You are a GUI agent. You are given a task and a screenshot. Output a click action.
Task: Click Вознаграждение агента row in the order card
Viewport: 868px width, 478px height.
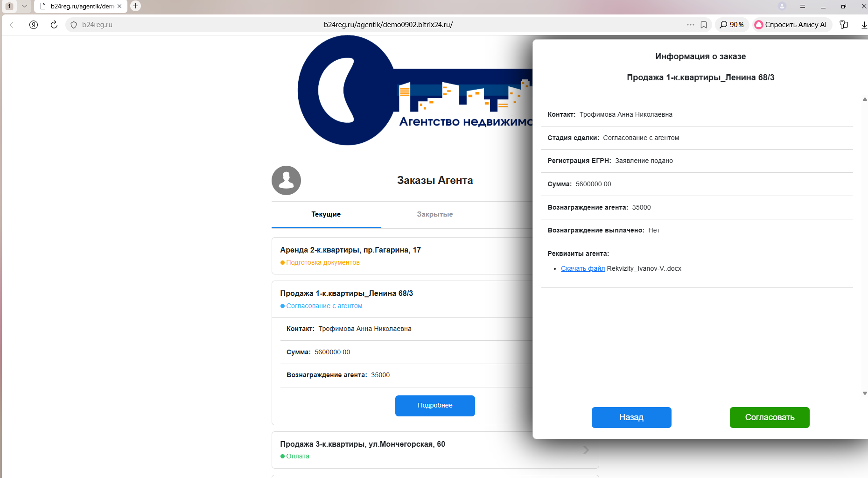[406, 375]
